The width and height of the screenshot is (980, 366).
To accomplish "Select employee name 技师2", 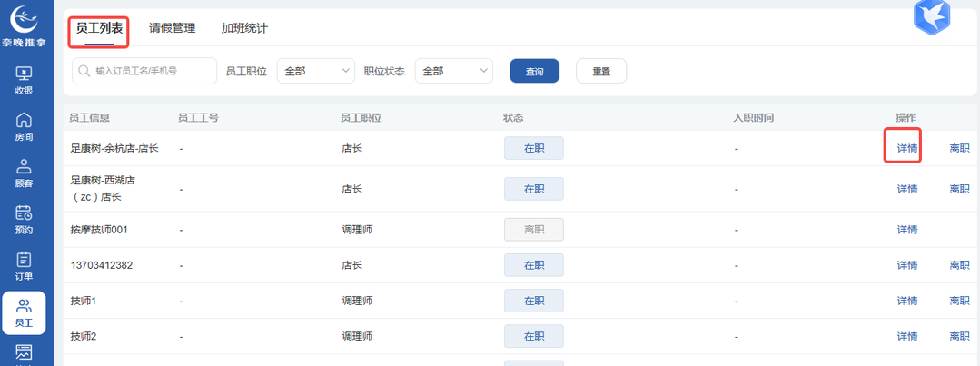I will [84, 337].
